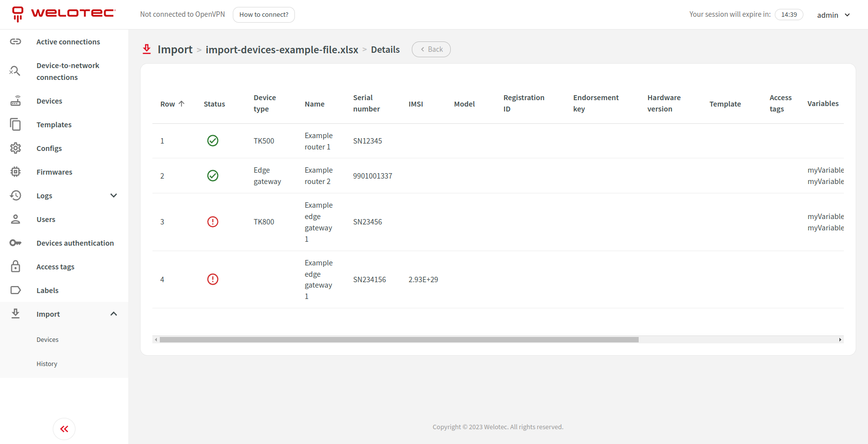Click the red error status icon in row 3
This screenshot has height=444, width=868.
coord(213,222)
